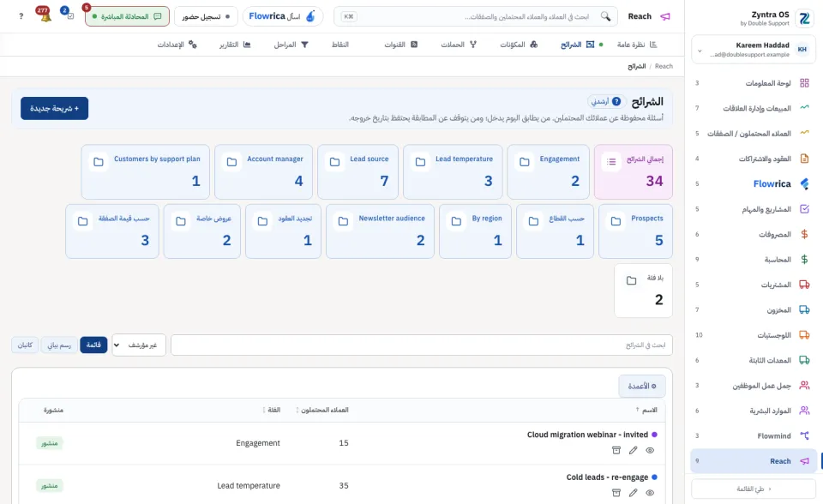The height and width of the screenshot is (504, 823).
Task: Click the inventory truck icon in sidebar
Action: click(804, 309)
